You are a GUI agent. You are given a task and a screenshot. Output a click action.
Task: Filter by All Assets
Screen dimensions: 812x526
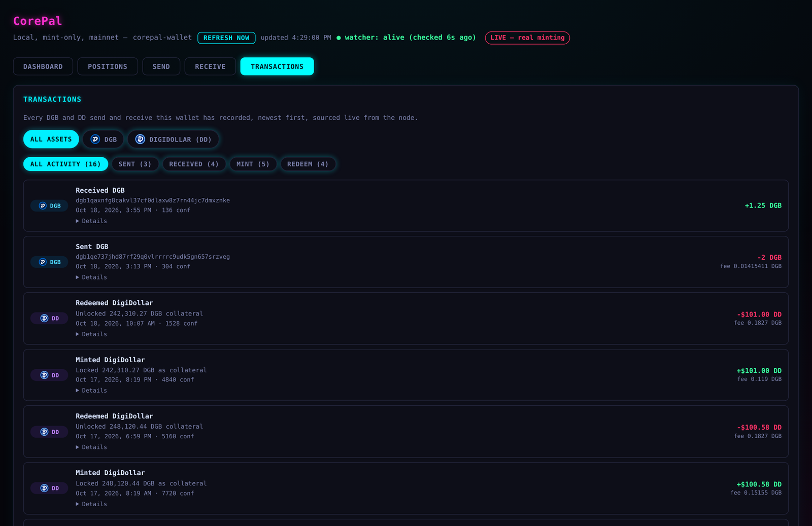[51, 139]
